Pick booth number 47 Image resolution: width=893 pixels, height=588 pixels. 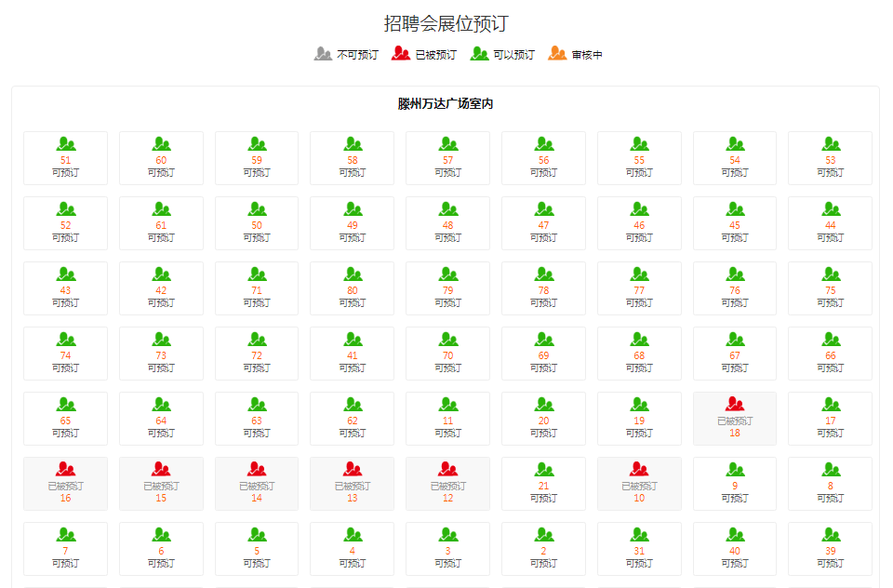(x=543, y=223)
